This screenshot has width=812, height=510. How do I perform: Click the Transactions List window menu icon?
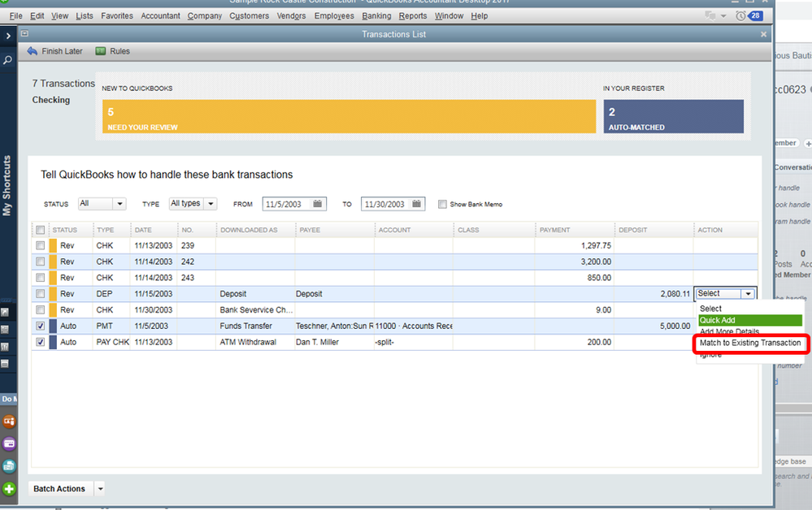click(24, 33)
